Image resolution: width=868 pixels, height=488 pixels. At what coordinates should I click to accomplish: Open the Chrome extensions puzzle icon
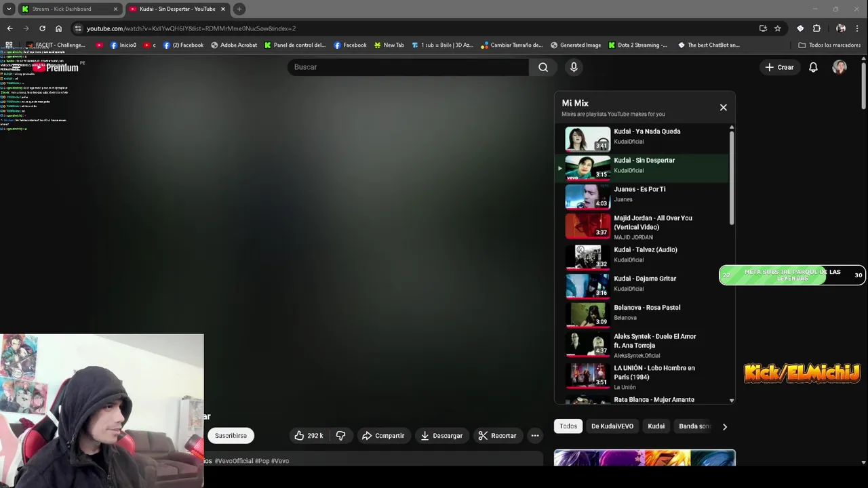[816, 28]
